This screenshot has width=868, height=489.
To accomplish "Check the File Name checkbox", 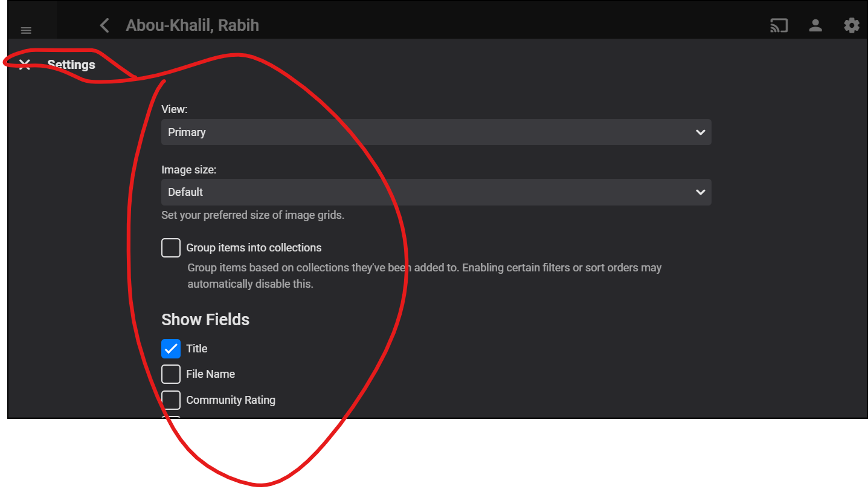I will 171,374.
